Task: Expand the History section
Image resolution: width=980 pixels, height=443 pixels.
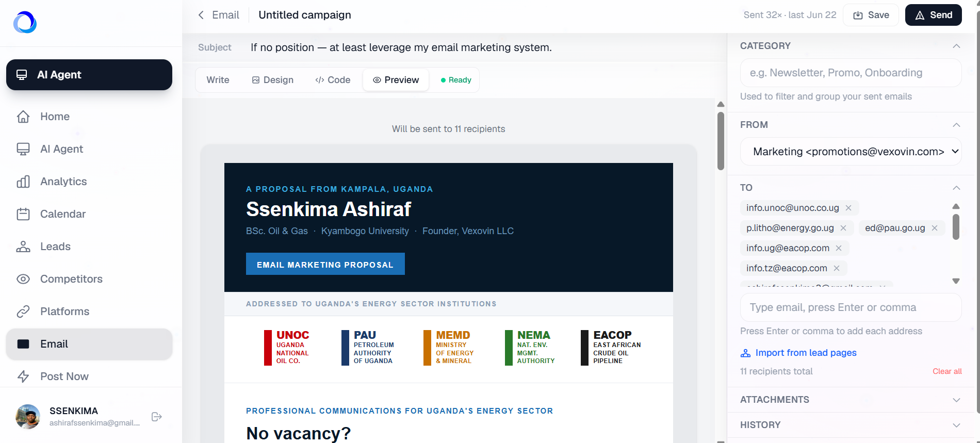Action: pos(851,425)
